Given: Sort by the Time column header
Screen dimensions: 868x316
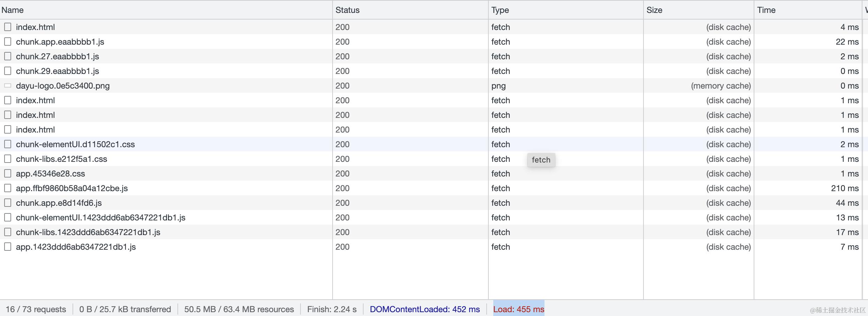Looking at the screenshot, I should point(808,10).
